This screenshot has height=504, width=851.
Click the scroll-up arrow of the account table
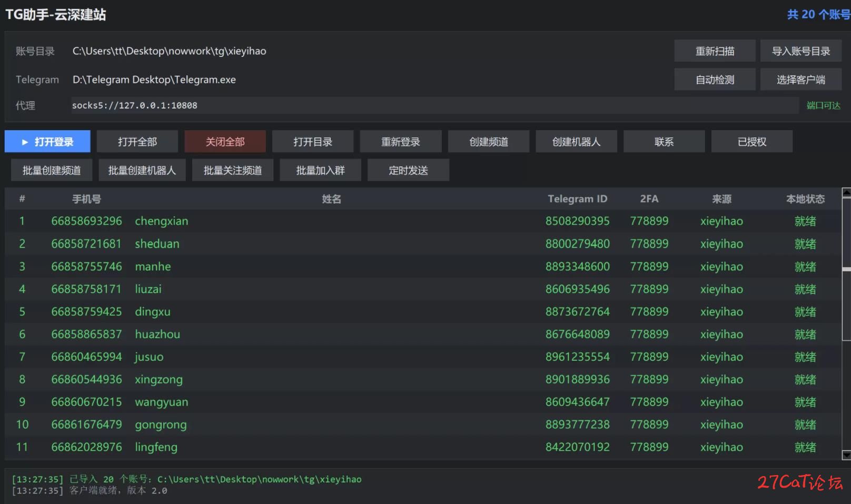(846, 193)
